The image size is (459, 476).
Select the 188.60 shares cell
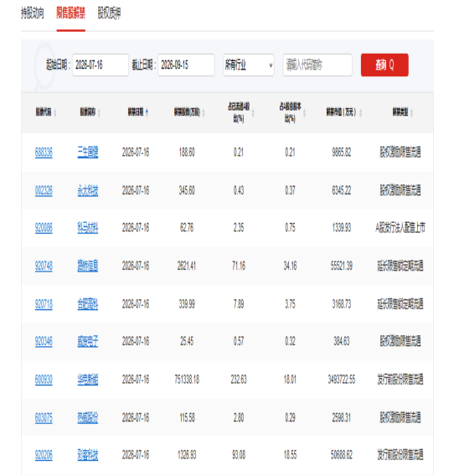pos(187,152)
